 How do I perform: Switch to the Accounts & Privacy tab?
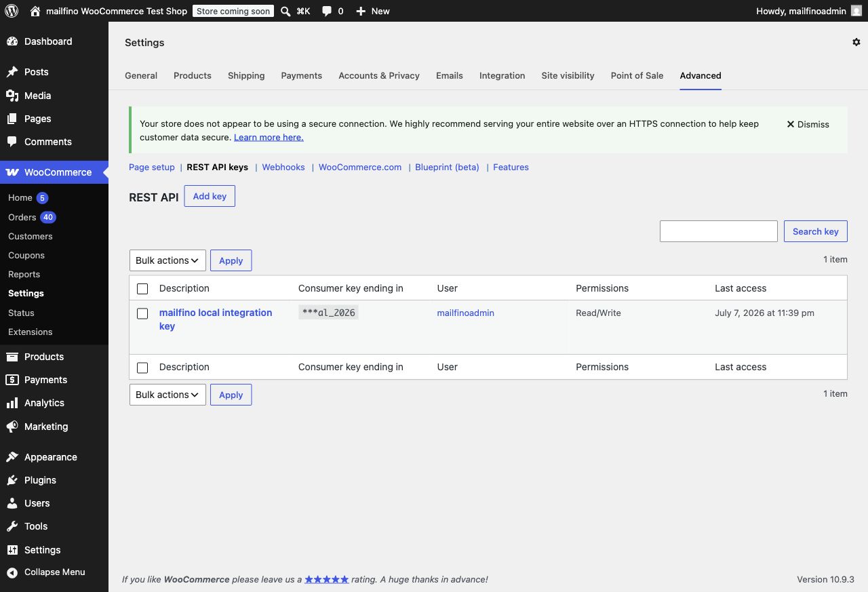379,75
